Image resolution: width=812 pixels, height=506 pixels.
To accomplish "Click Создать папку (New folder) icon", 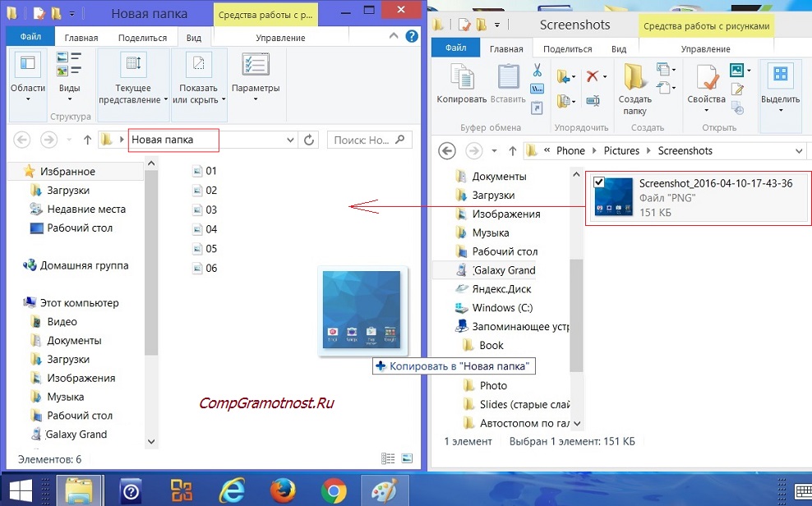I will click(x=634, y=82).
